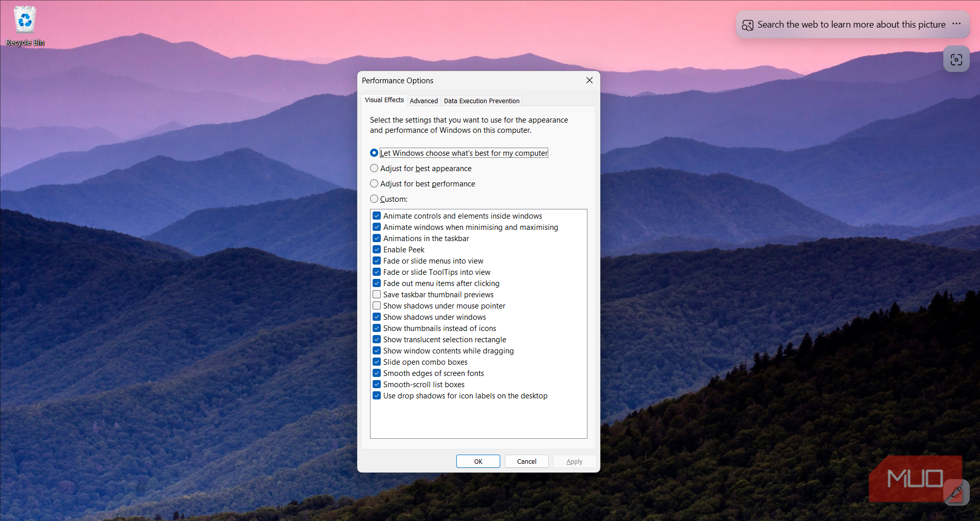Uncheck Slide open combo boxes
The width and height of the screenshot is (980, 521).
377,362
